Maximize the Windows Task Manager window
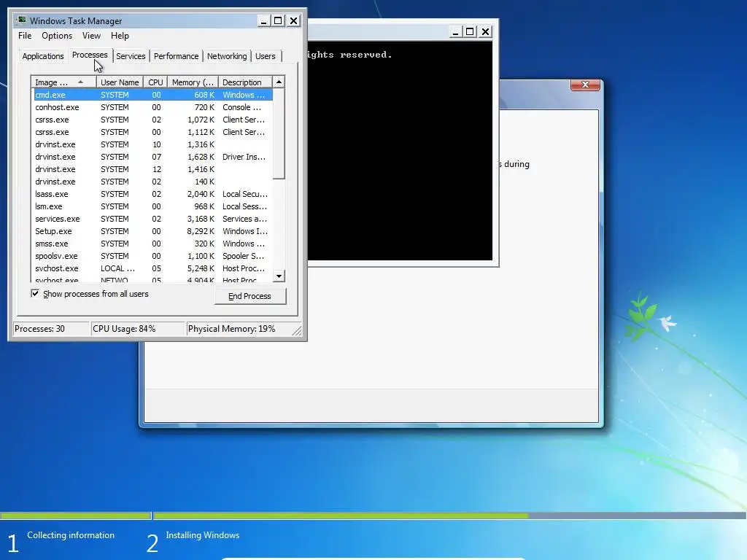747x560 pixels. click(x=278, y=21)
